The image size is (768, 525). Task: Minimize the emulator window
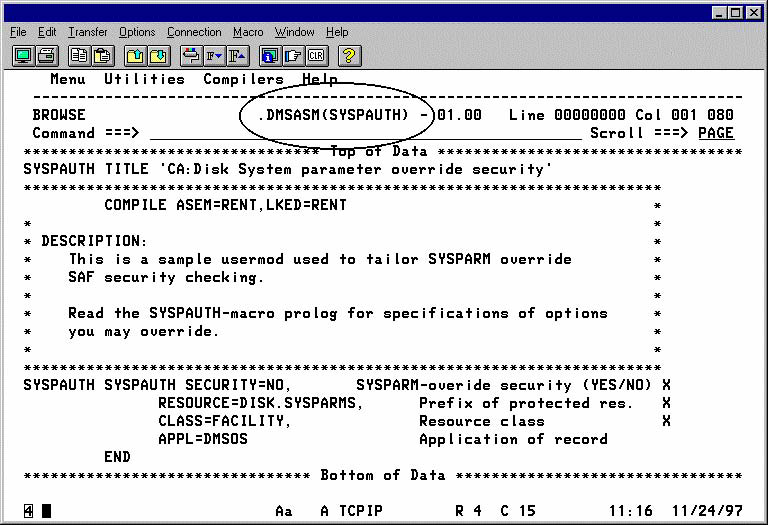click(719, 13)
